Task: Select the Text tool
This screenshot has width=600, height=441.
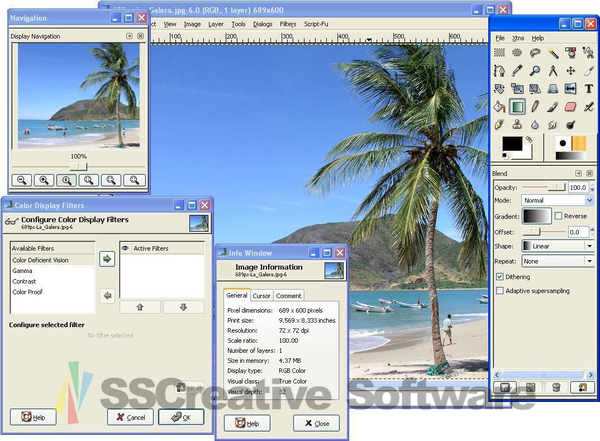Action: [x=588, y=89]
